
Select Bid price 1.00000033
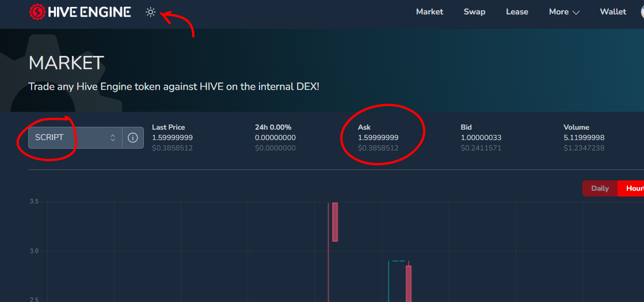click(x=481, y=137)
